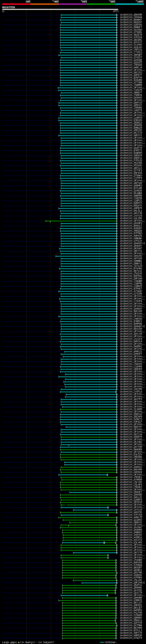The width and height of the screenshot is (146, 644).
Task: Click the purple ~60% identity legend segment
Action: point(73,4)
